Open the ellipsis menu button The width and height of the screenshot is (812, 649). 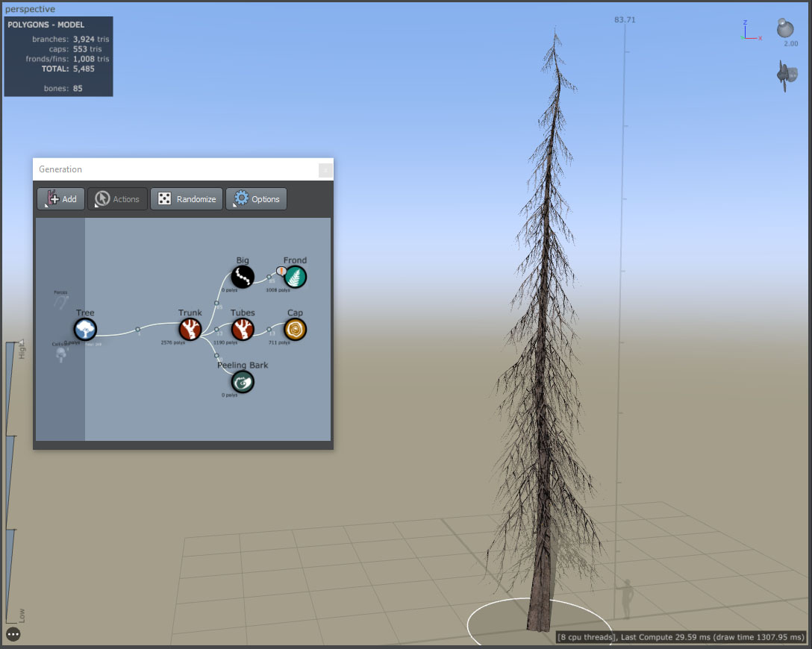click(x=13, y=634)
